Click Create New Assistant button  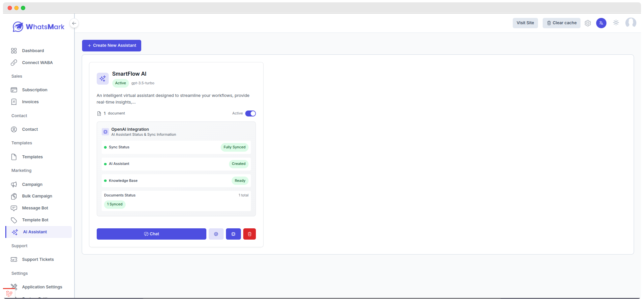112,45
